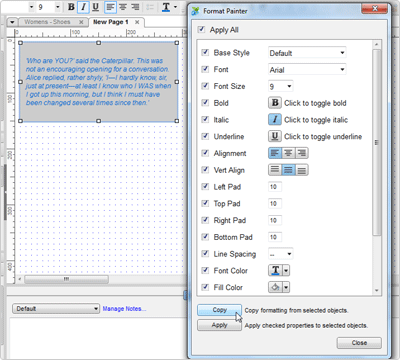400x360 pixels.
Task: Uncheck the Bold property checkbox
Action: (205, 102)
